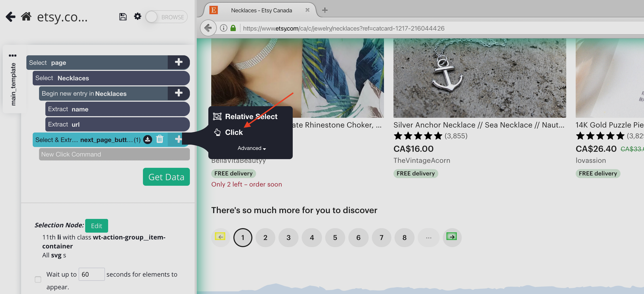Open a new browser tab with plus
The height and width of the screenshot is (294, 644).
pos(325,10)
